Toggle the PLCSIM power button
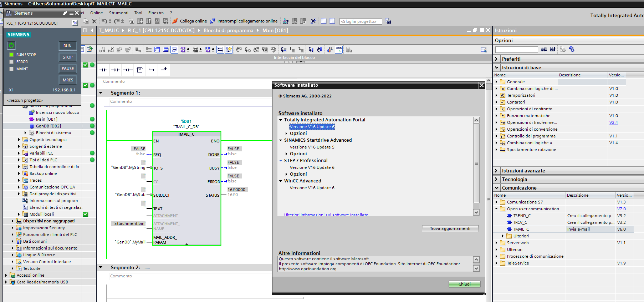The width and height of the screenshot is (644, 302). (11, 45)
